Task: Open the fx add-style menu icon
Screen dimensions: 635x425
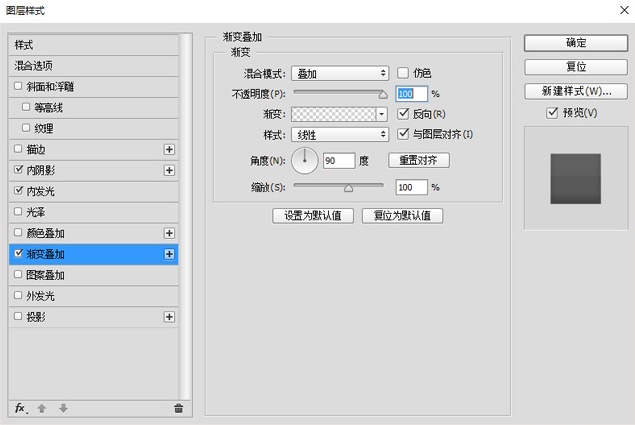Action: click(x=21, y=408)
